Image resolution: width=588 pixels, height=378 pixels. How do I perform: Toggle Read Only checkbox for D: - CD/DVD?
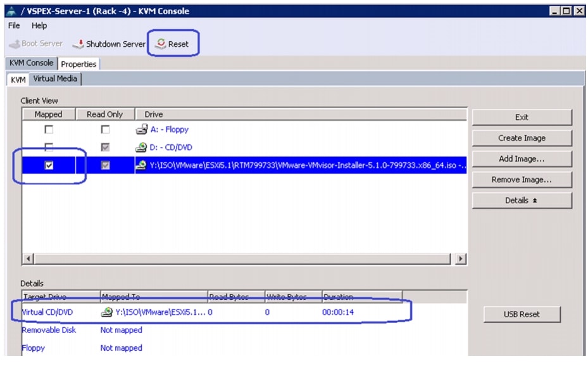coord(105,148)
